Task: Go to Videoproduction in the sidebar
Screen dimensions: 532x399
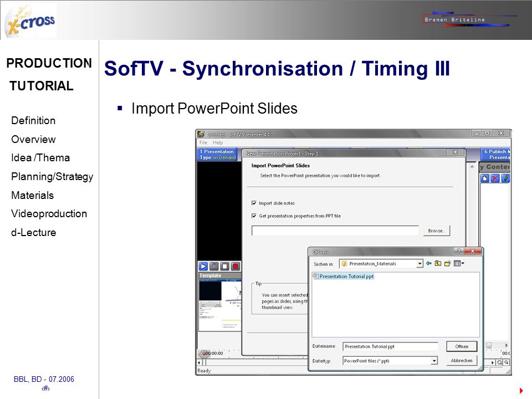Action: pyautogui.click(x=49, y=214)
